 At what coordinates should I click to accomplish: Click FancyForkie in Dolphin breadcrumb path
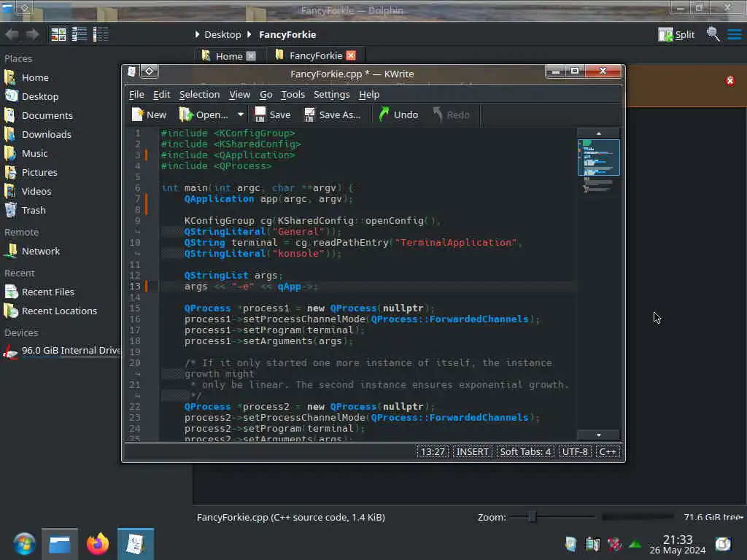point(287,35)
